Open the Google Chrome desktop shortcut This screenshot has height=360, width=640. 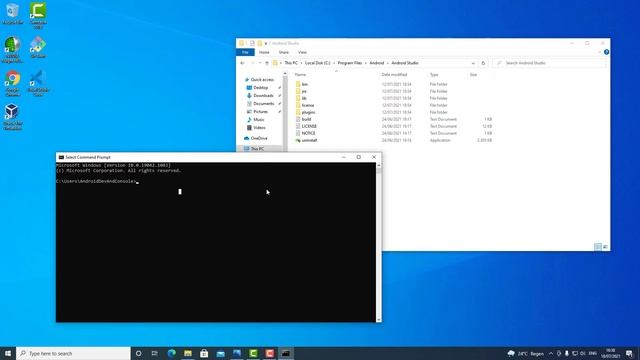[x=13, y=83]
